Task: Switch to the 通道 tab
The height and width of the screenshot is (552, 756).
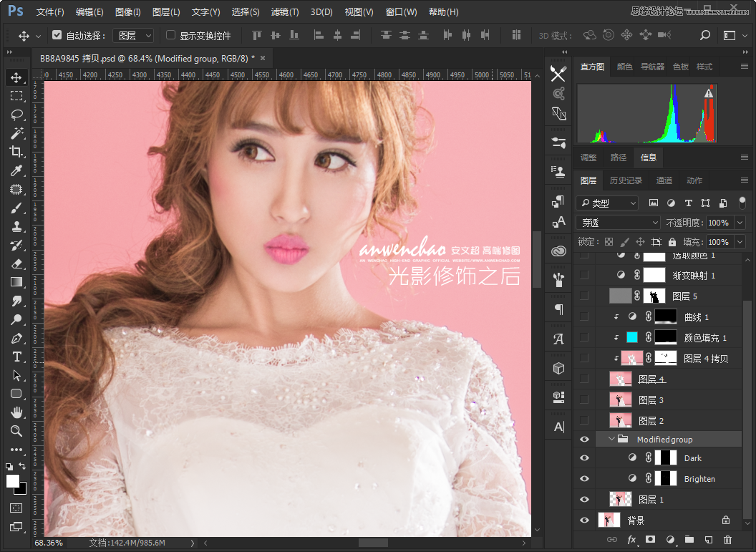Action: tap(664, 180)
